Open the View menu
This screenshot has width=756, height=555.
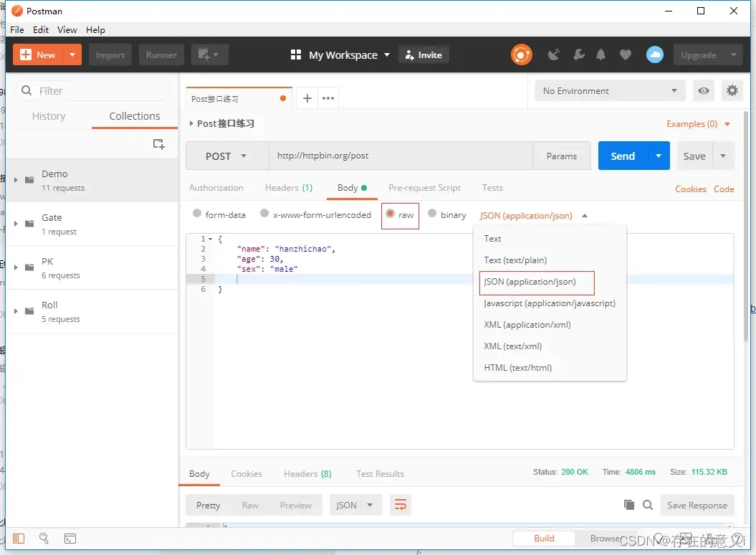click(67, 29)
